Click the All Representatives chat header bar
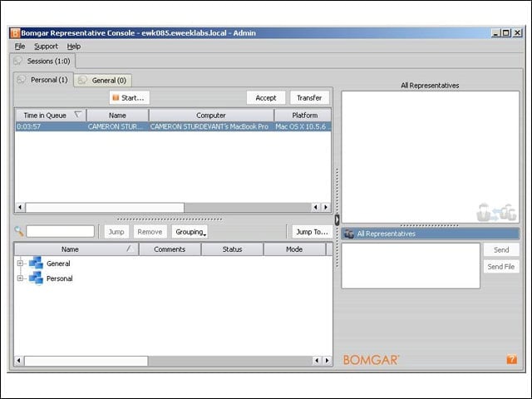 [431, 234]
